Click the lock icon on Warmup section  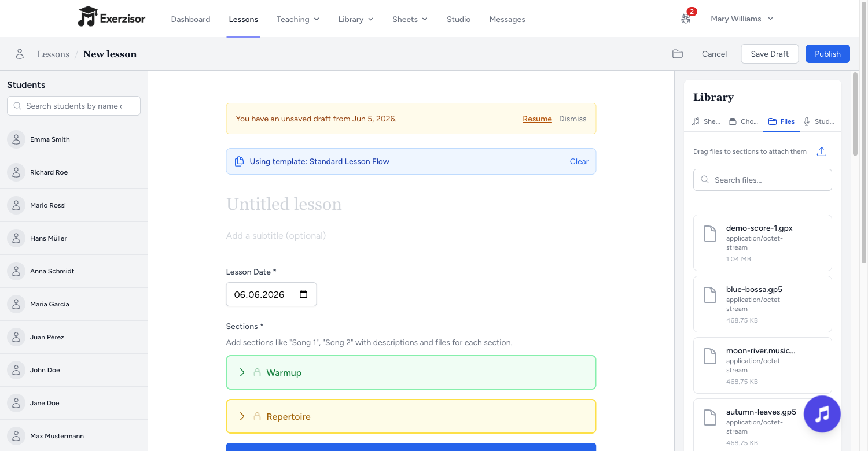click(258, 372)
